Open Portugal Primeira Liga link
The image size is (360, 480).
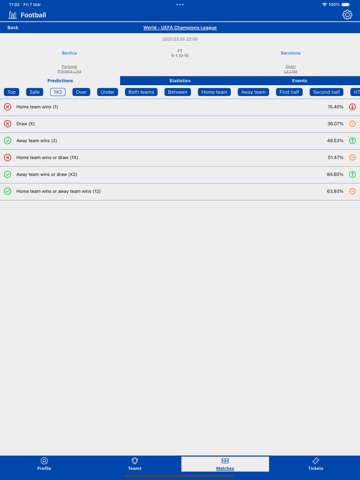pos(69,69)
